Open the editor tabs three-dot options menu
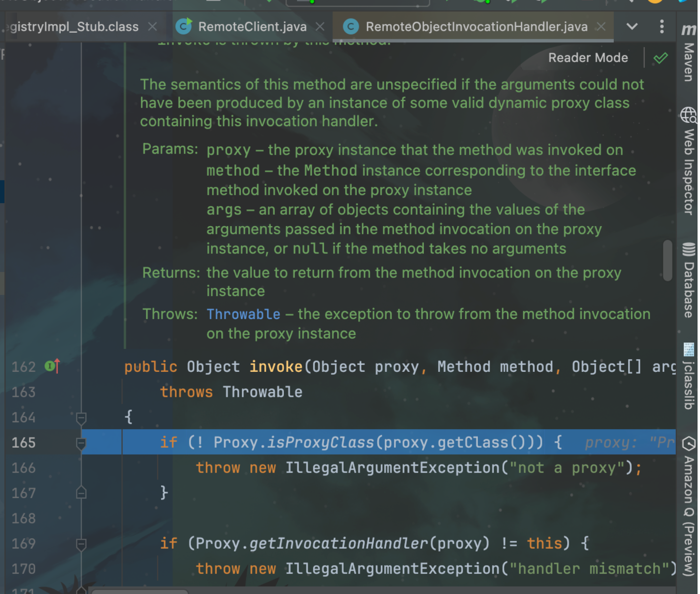Viewport: 700px width, 594px height. point(661,26)
